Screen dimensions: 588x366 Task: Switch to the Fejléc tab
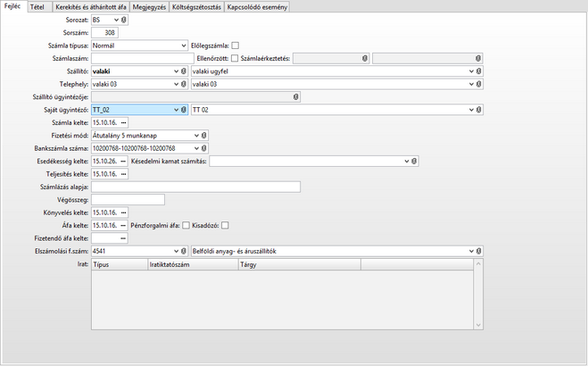(12, 6)
